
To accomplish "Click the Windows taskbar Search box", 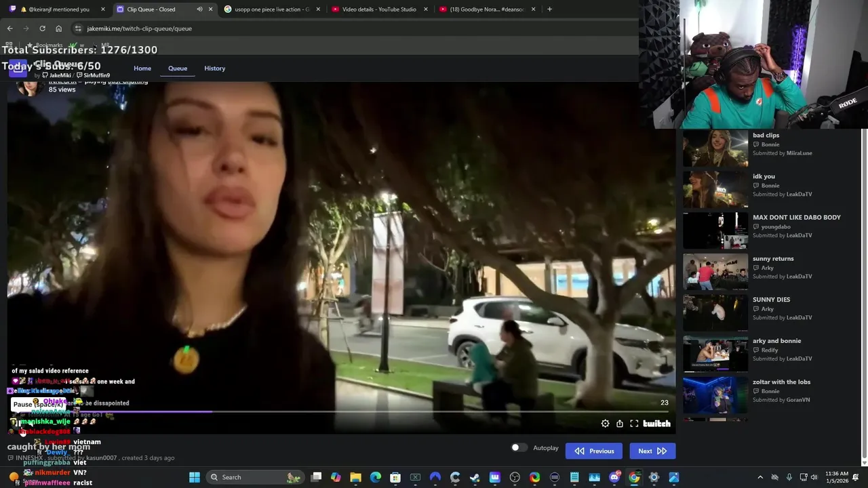I will point(255,477).
